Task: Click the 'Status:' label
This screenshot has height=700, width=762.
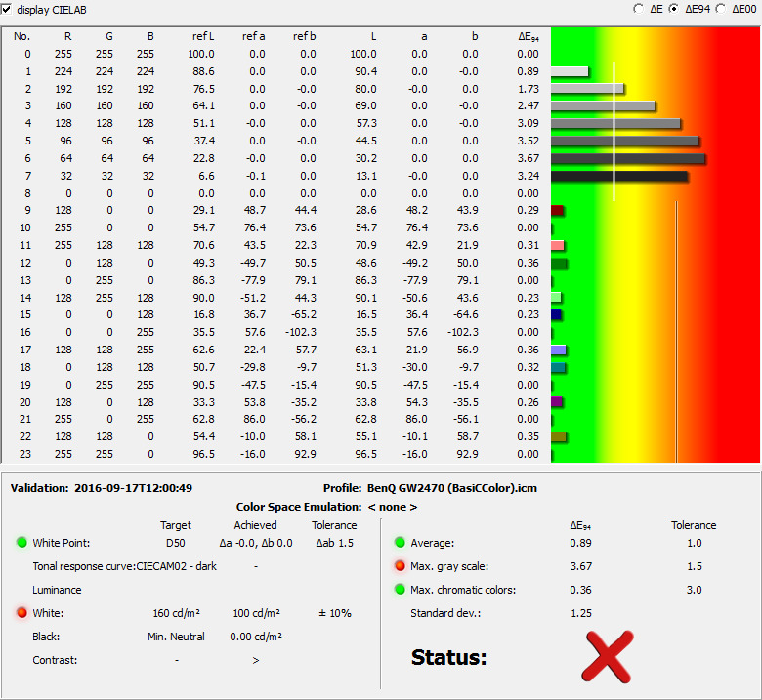Action: click(448, 657)
